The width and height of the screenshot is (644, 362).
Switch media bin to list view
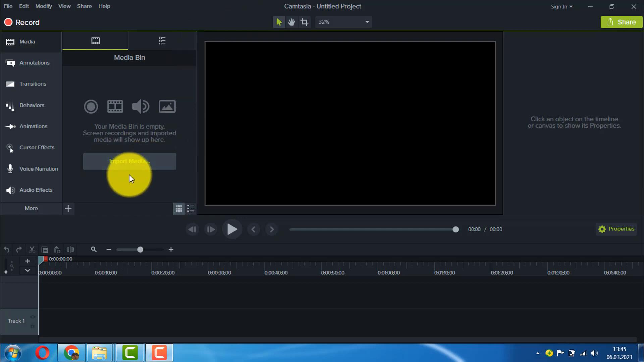(191, 209)
